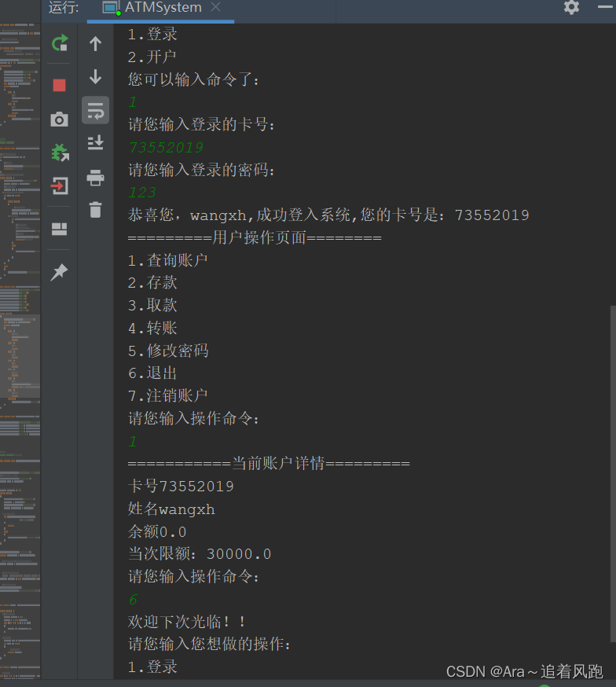Viewport: 616px width, 687px height.
Task: Click the '4.转账' line
Action: pos(152,328)
